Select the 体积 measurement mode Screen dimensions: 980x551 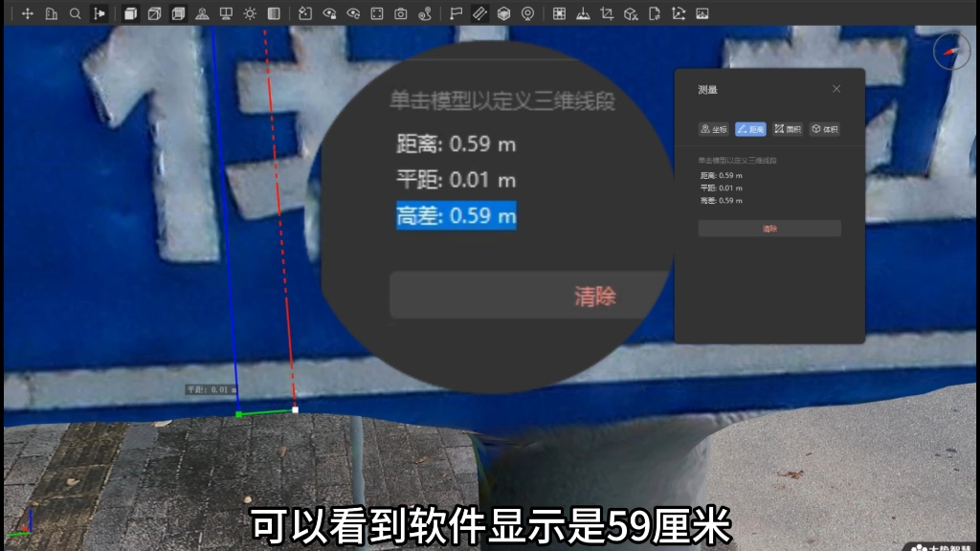[824, 129]
